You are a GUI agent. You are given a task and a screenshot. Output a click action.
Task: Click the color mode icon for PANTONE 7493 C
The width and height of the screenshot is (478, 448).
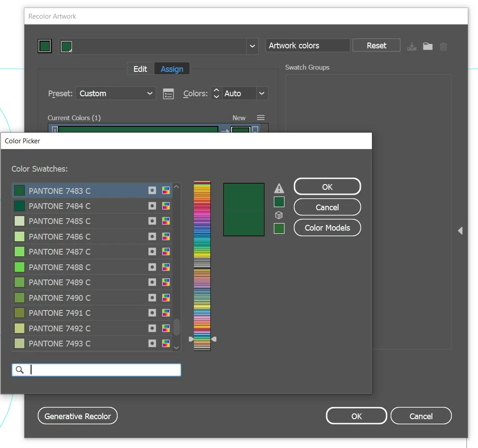point(166,343)
